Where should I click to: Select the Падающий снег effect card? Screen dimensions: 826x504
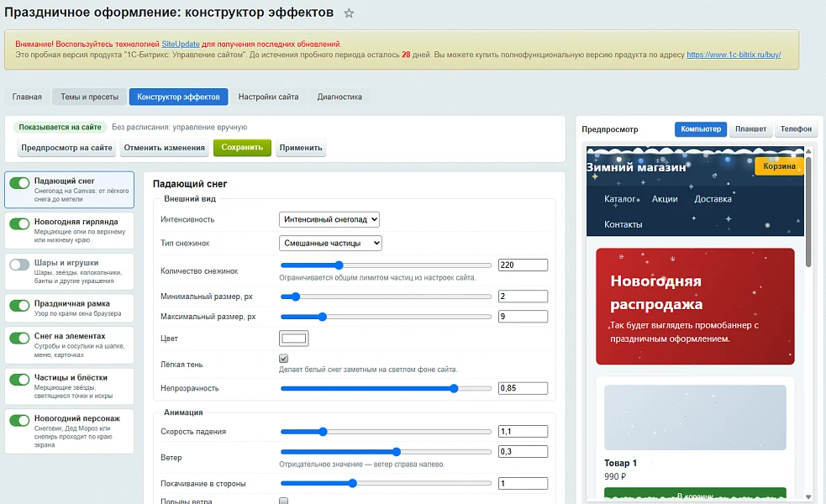(x=69, y=190)
